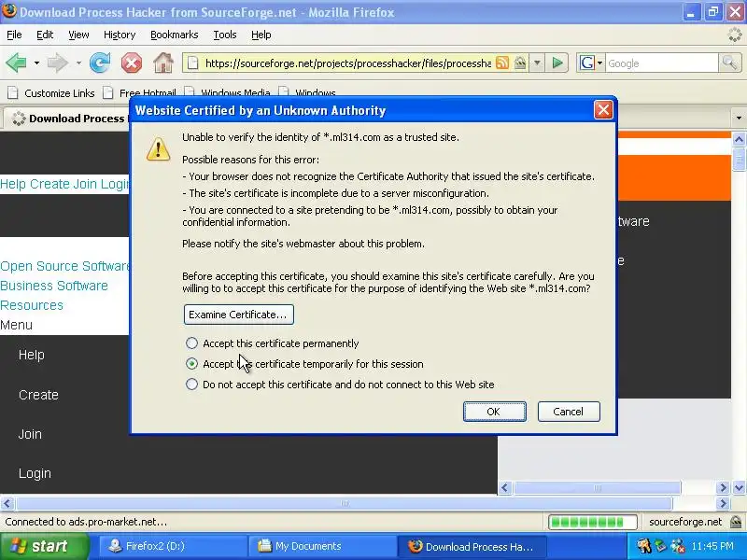Click the Open Source Software link

pos(64,266)
